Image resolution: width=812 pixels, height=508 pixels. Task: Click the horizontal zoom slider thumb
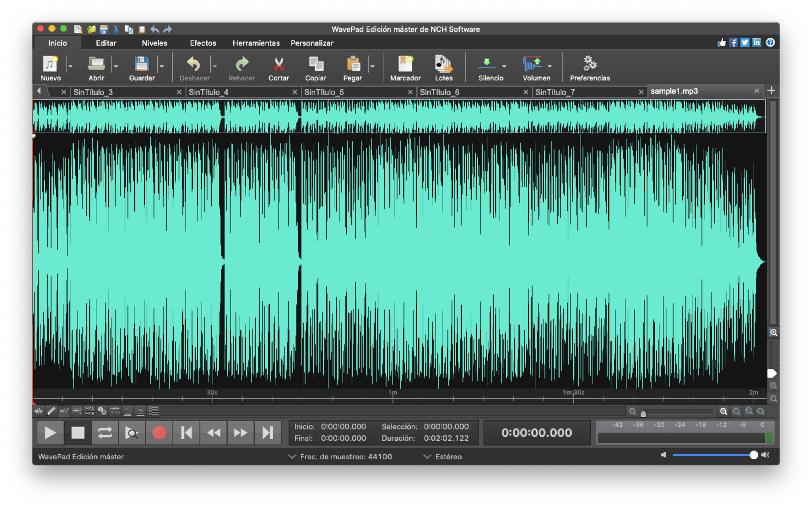click(643, 413)
